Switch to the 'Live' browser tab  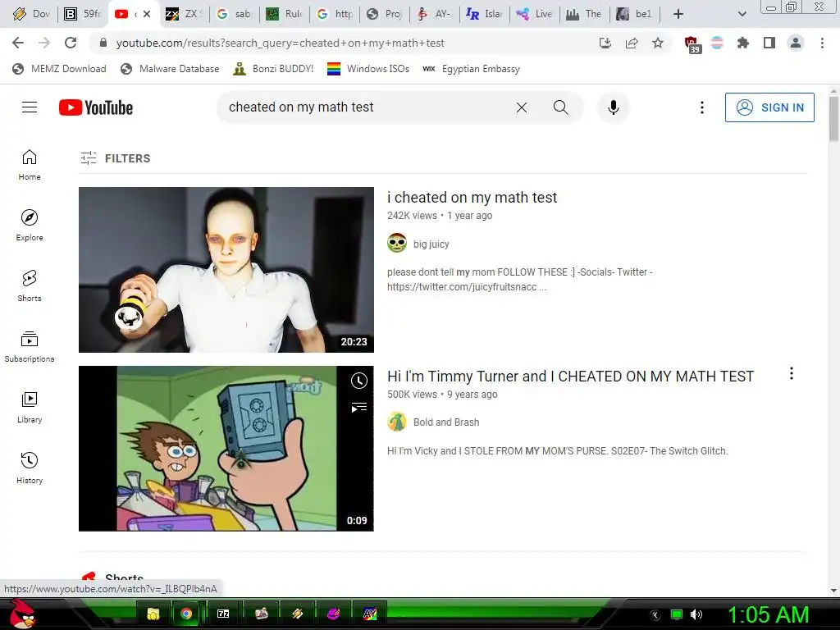534,14
